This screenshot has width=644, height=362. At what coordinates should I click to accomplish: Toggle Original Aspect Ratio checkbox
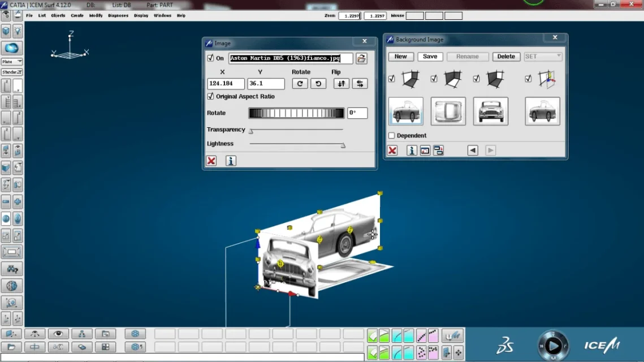point(211,96)
